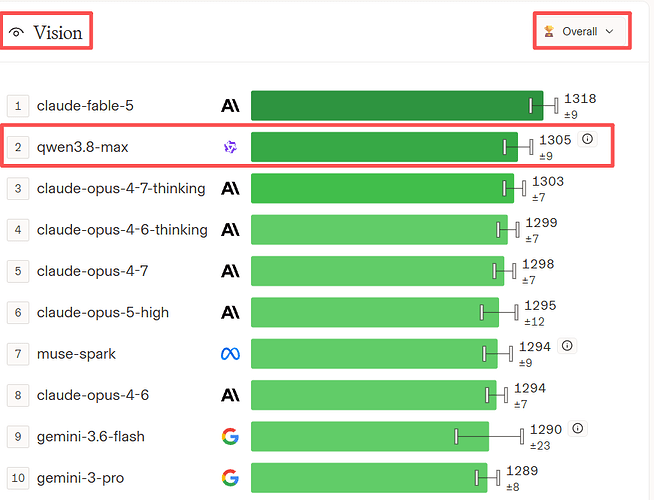Click the claude-opus-5-high score bar
The width and height of the screenshot is (654, 500).
click(x=375, y=312)
